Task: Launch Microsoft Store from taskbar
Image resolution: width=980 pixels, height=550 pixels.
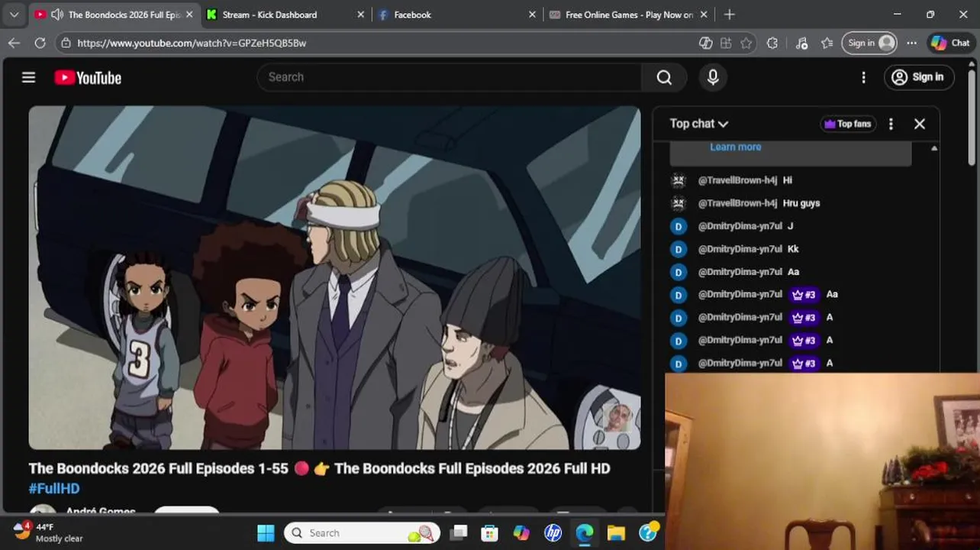Action: coord(489,533)
